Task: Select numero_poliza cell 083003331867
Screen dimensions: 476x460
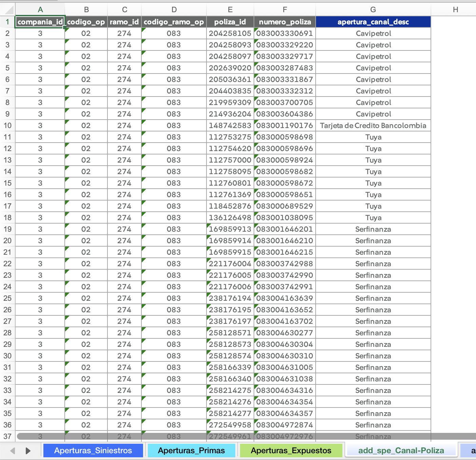Action: (x=285, y=80)
